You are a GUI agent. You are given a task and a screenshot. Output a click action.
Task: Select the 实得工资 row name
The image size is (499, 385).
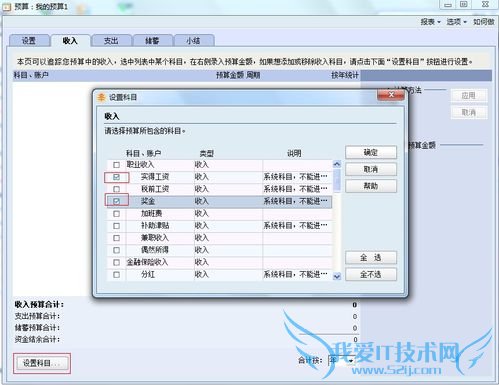click(x=155, y=177)
